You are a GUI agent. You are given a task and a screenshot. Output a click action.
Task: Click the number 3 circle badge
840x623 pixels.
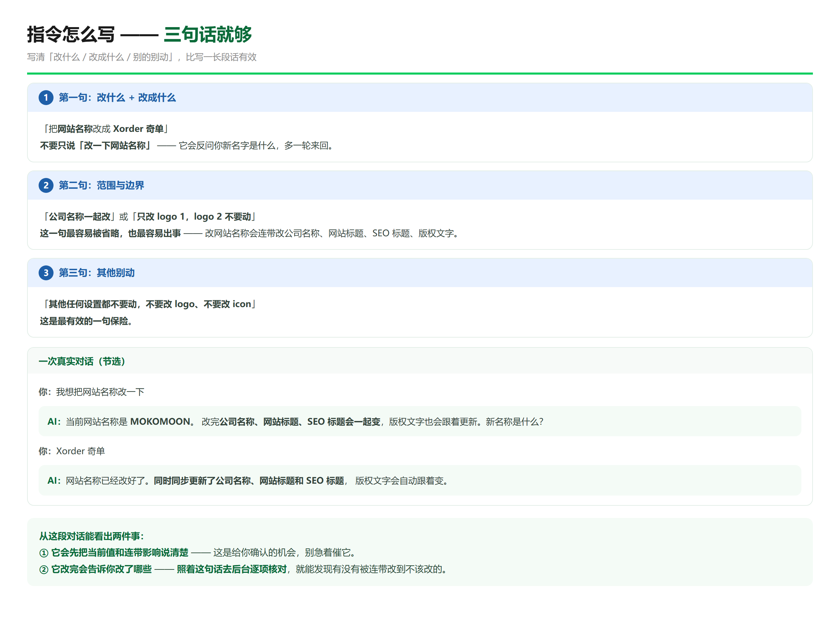46,273
